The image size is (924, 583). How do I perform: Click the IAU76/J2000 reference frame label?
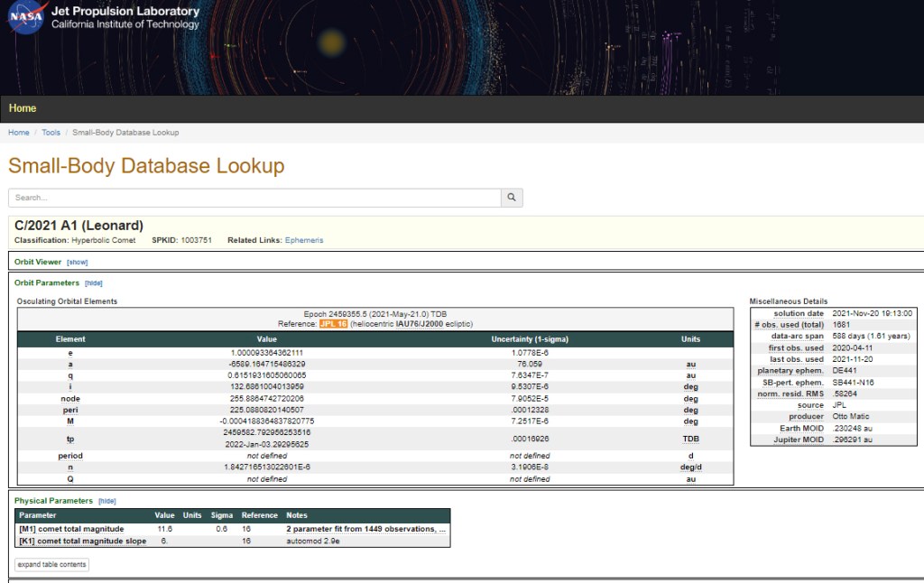tap(420, 323)
